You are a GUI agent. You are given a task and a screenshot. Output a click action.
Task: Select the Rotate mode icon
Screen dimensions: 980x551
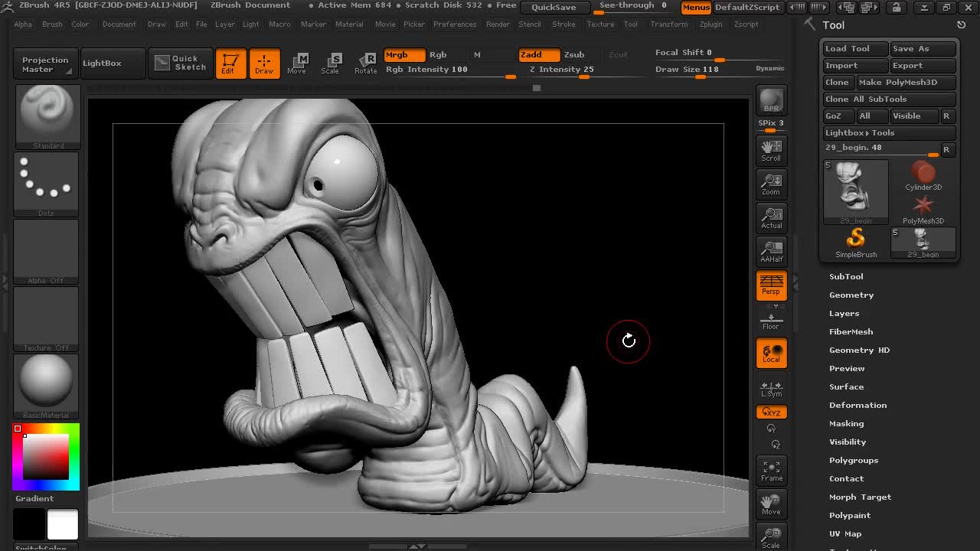(x=365, y=64)
